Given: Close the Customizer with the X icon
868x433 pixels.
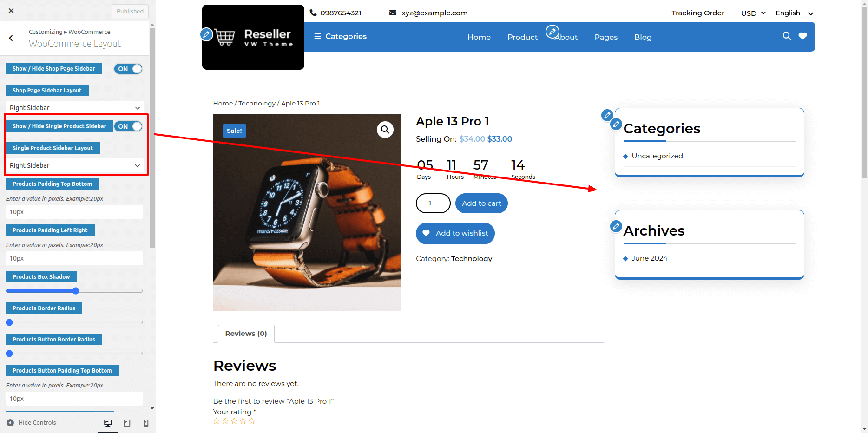Looking at the screenshot, I should [x=11, y=11].
